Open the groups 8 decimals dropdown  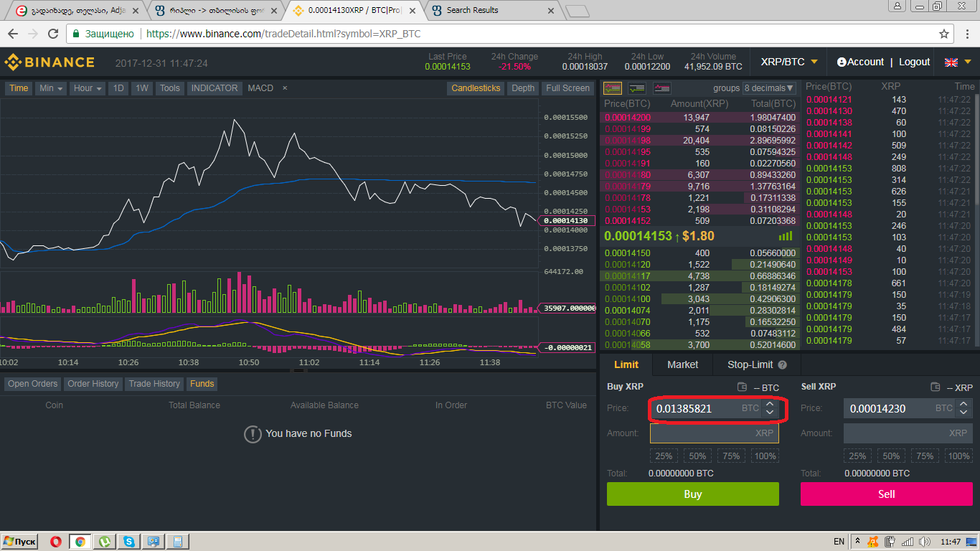tap(770, 88)
